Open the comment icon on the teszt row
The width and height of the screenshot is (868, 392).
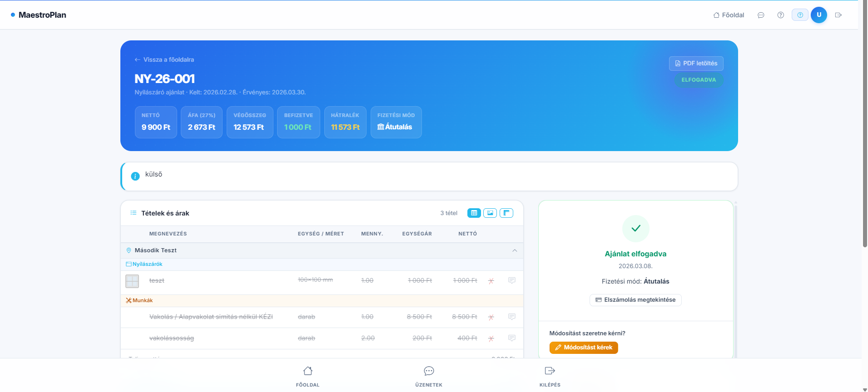pyautogui.click(x=512, y=280)
